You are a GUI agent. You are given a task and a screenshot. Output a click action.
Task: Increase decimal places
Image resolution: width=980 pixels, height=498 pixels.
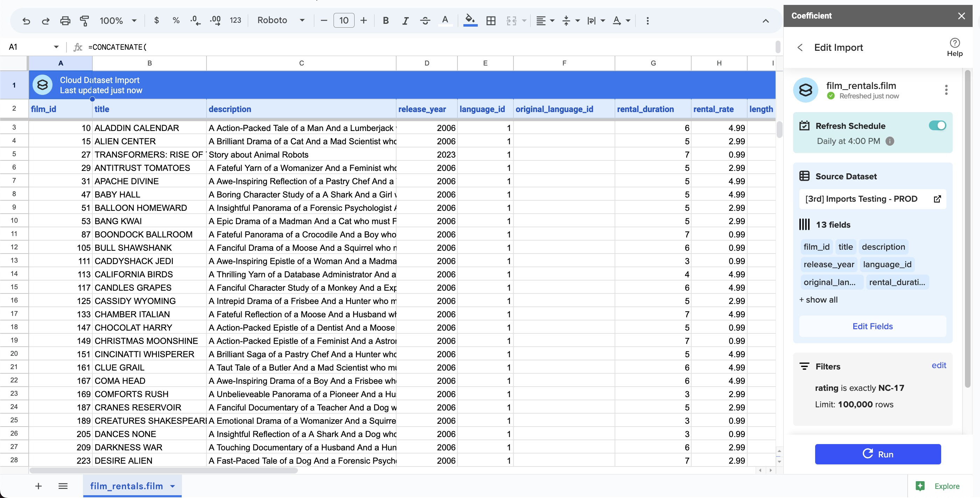coord(215,20)
